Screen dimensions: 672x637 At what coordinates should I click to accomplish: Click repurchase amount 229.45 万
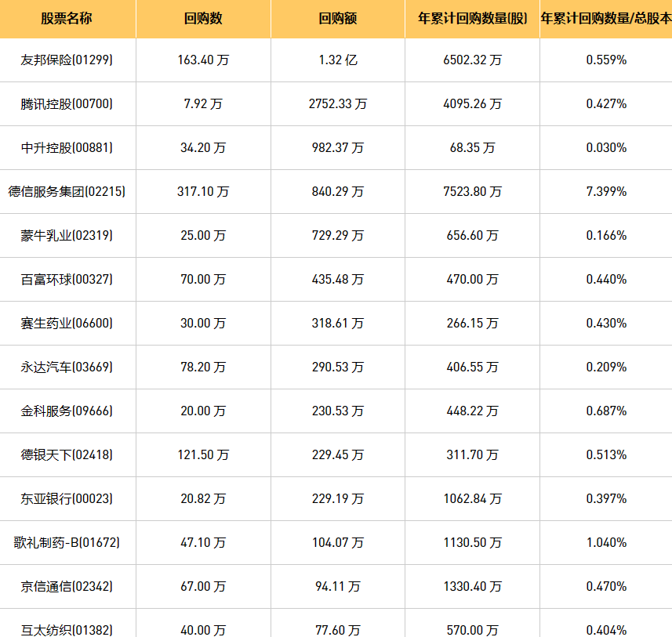pyautogui.click(x=338, y=455)
